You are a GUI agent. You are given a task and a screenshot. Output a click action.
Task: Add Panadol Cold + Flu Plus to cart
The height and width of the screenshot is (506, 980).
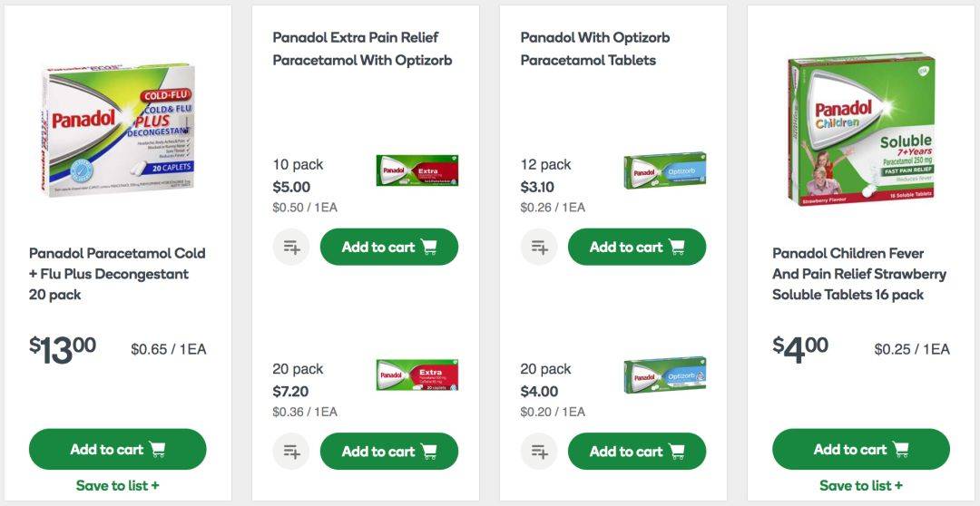[117, 449]
